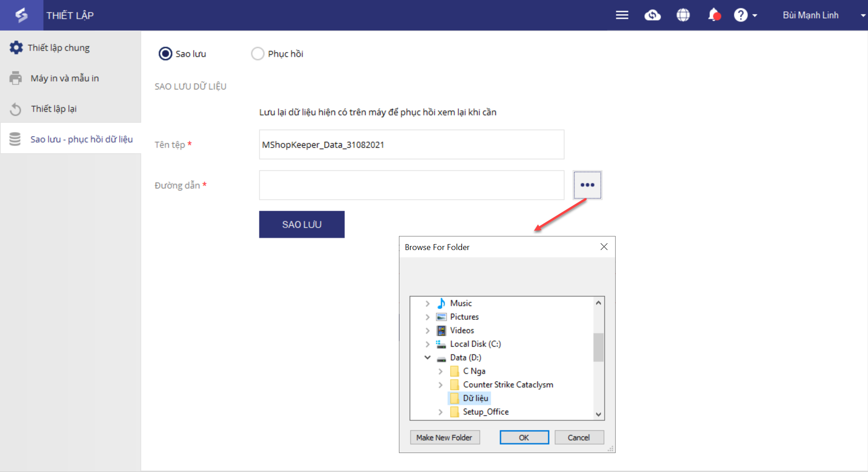Viewport: 868px width, 472px height.
Task: Click the Dữ liệu folder icon
Action: (455, 398)
